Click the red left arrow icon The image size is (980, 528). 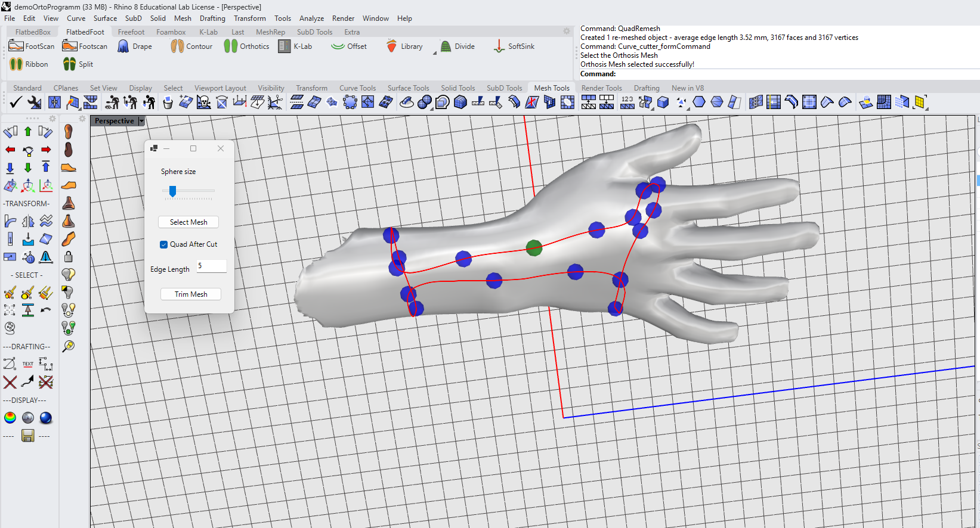pos(10,150)
